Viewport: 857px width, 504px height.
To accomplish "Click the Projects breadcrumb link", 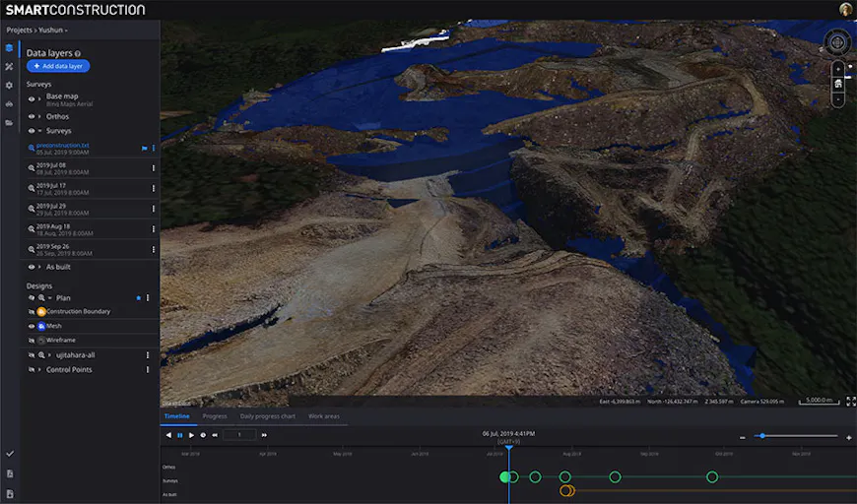I will pyautogui.click(x=20, y=31).
